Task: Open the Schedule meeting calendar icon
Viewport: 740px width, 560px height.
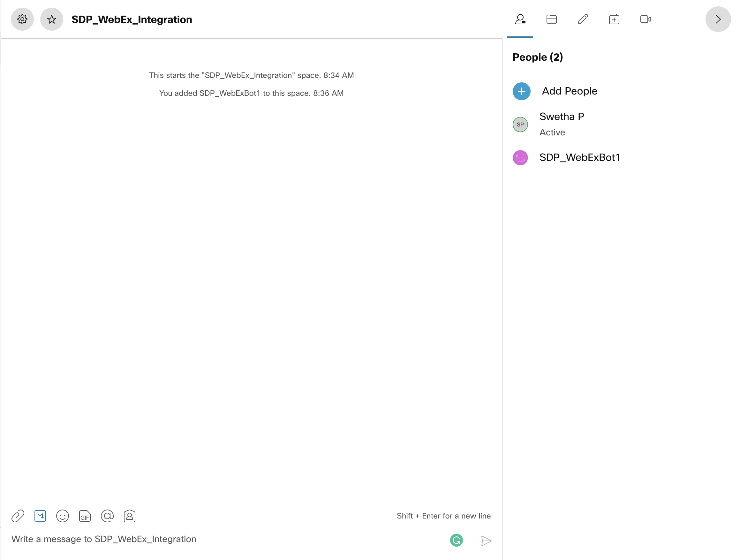Action: click(x=614, y=19)
